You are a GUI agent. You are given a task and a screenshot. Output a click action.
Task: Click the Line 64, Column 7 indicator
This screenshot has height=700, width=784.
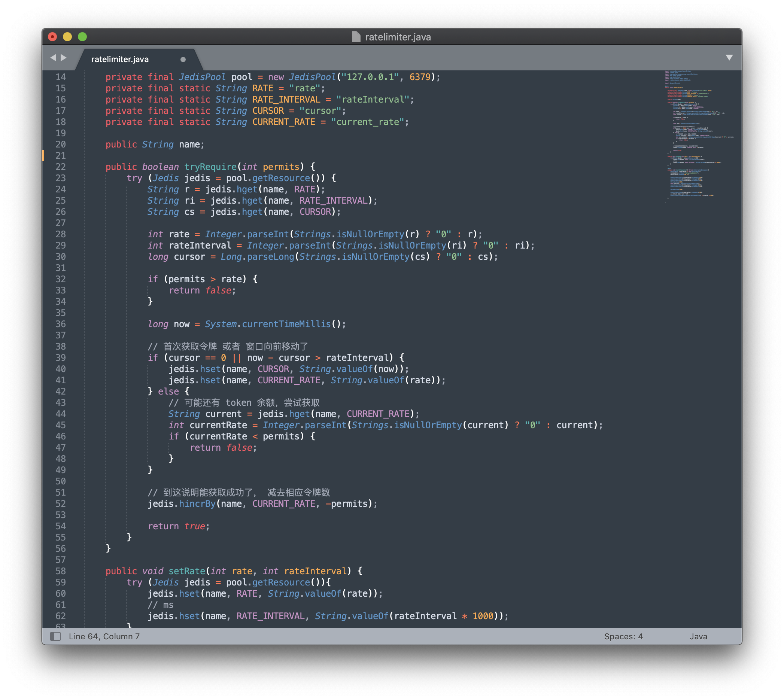click(104, 636)
